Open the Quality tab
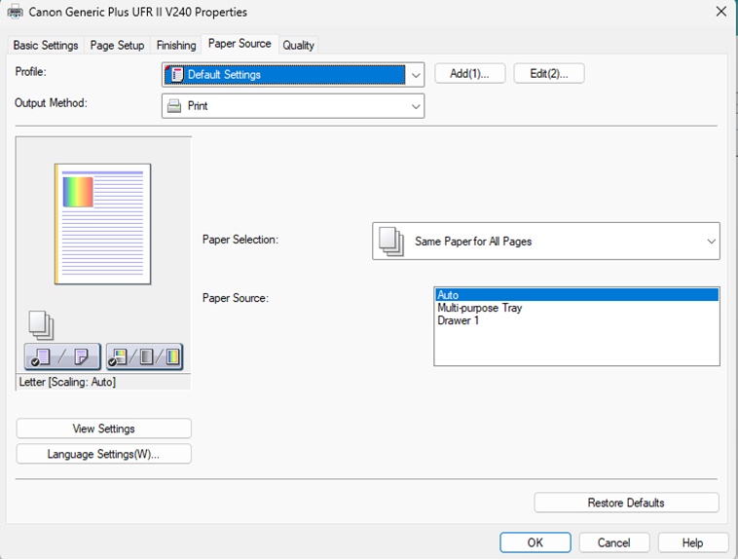738x560 pixels. point(298,45)
